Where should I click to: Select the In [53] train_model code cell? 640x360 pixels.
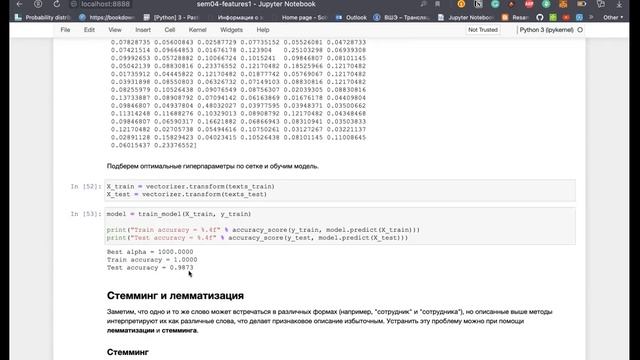[340, 226]
